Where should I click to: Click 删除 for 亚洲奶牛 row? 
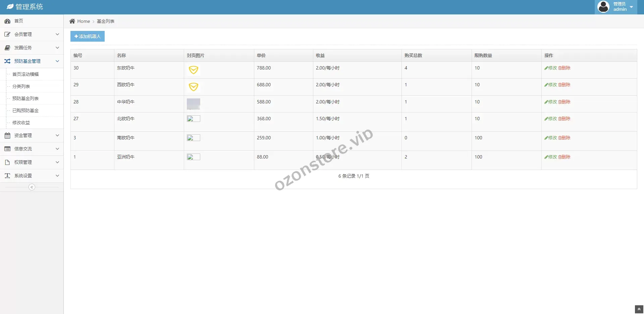(564, 157)
